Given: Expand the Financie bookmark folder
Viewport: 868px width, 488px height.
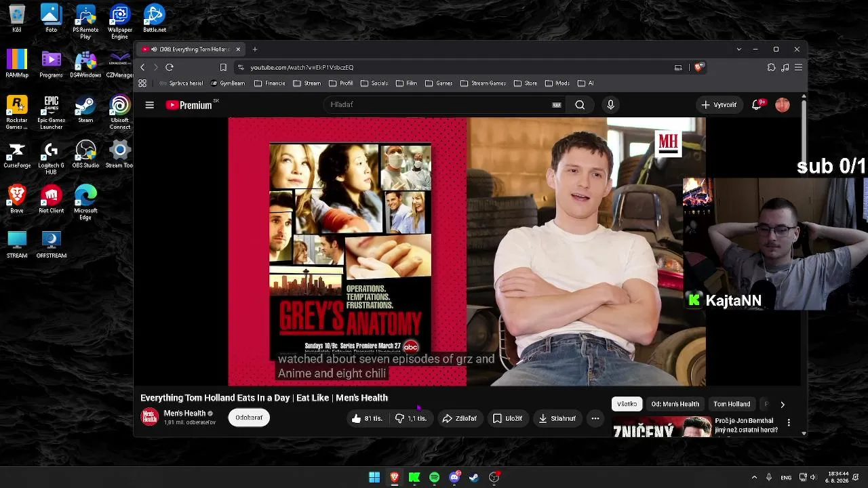Looking at the screenshot, I should (x=270, y=83).
